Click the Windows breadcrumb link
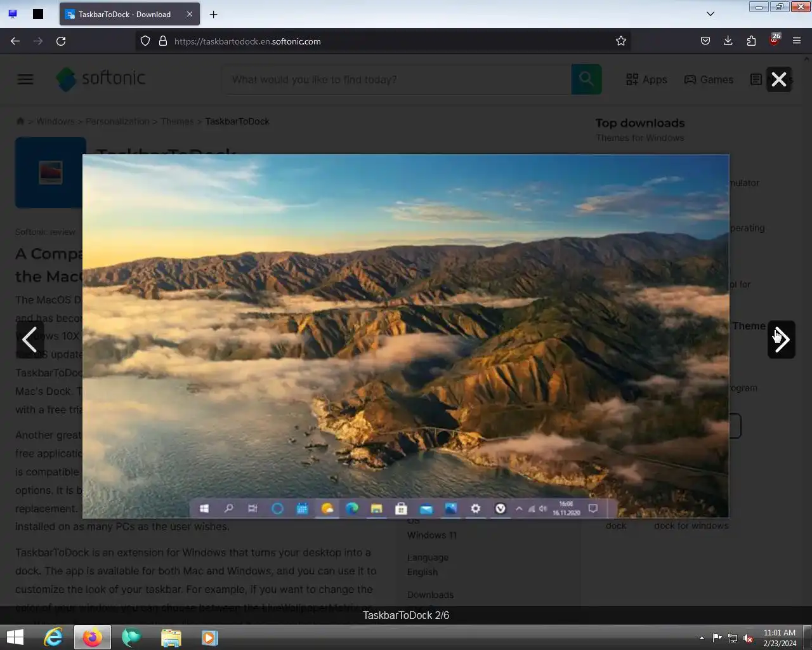The image size is (812, 650). 55,121
